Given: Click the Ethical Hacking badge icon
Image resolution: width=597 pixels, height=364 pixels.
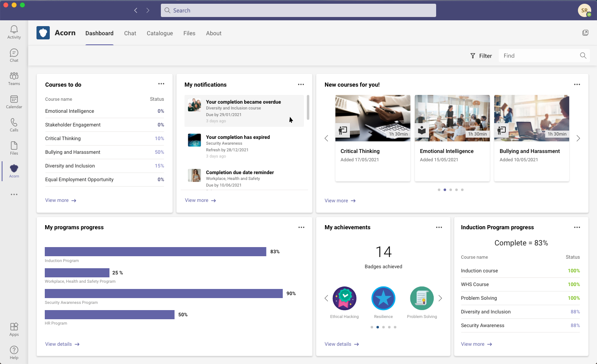Looking at the screenshot, I should [345, 298].
